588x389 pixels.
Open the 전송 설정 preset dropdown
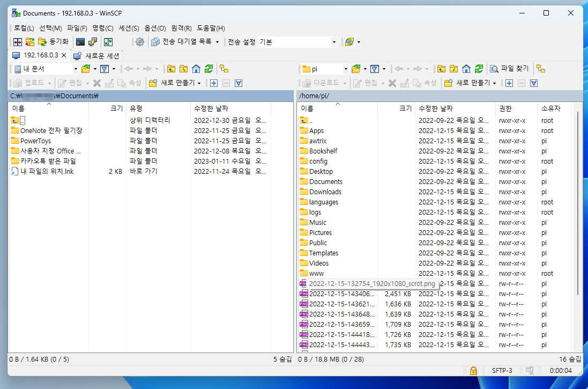tap(334, 41)
